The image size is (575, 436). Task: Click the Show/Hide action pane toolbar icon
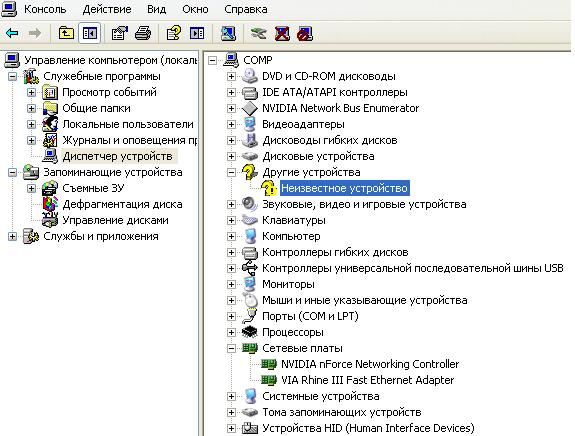click(197, 33)
